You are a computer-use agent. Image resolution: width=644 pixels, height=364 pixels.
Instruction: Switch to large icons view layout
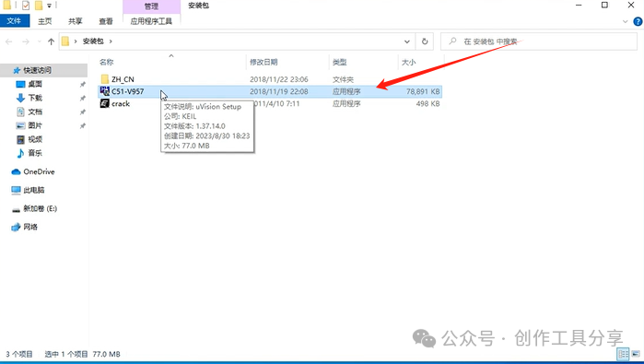[636, 354]
